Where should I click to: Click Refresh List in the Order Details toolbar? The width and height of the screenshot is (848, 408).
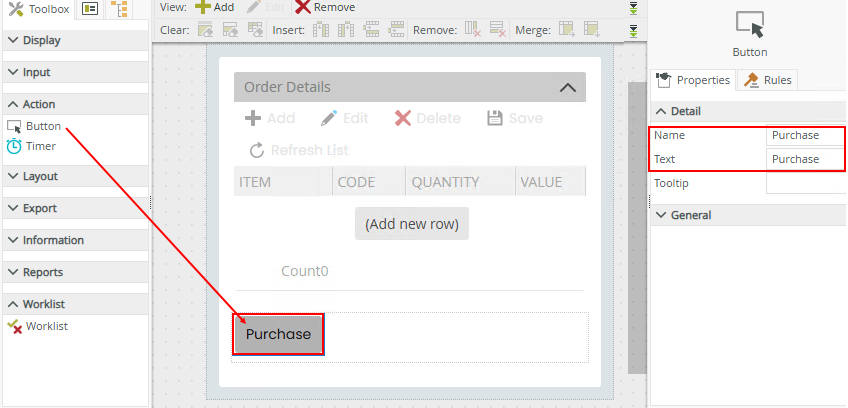coord(299,150)
